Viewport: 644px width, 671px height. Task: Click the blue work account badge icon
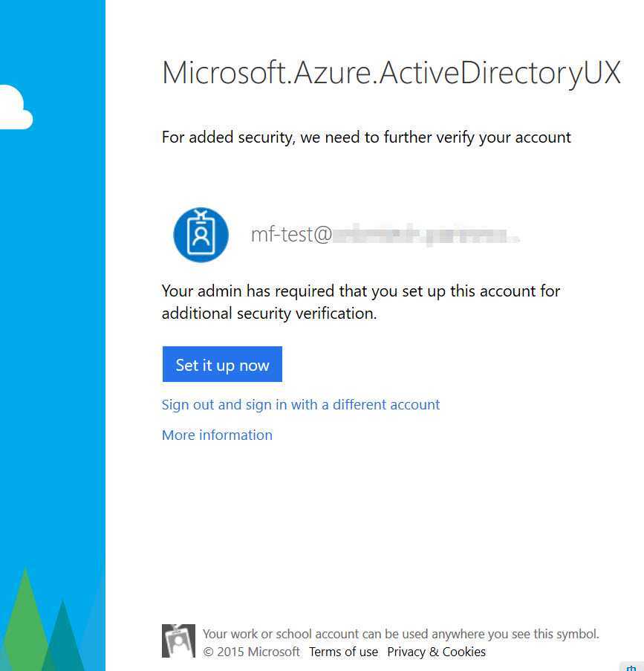coord(201,235)
